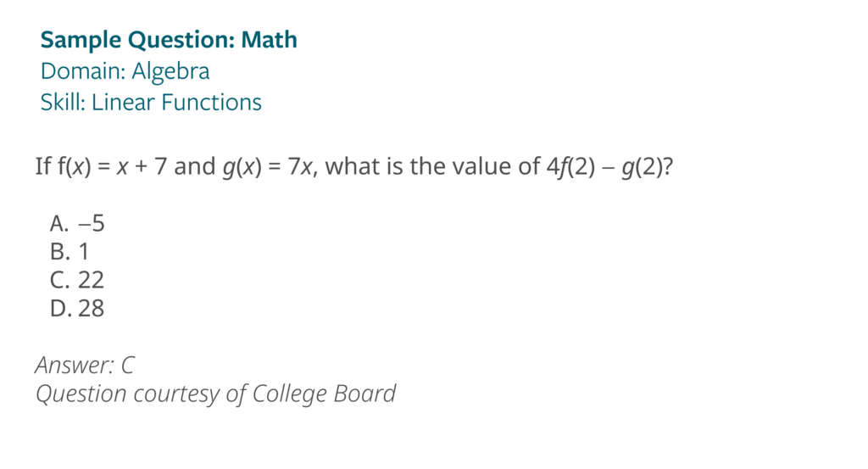Screen dimensions: 868x469
Task: Choose answer option C, 22
Action: (x=77, y=280)
